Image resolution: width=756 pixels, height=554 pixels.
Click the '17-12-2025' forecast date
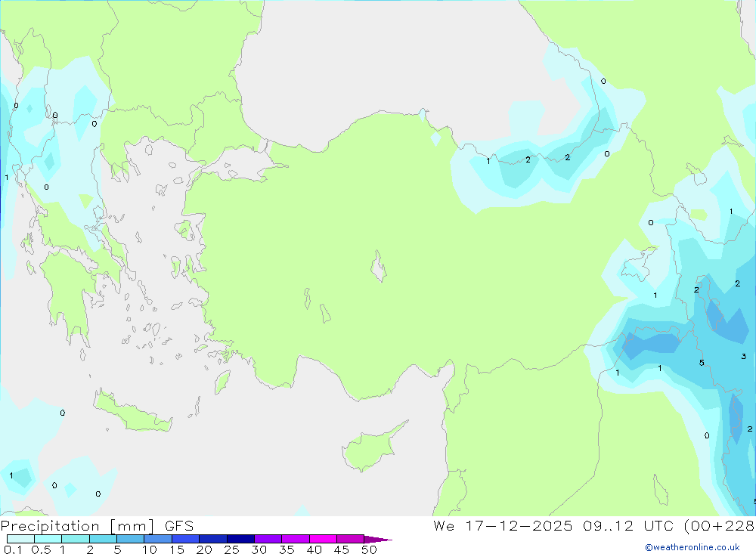pos(519,525)
